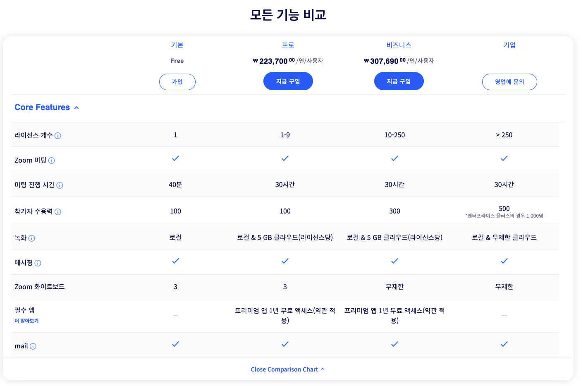Open the 녹화 info tooltip icon
This screenshot has width=588, height=386.
(x=32, y=238)
